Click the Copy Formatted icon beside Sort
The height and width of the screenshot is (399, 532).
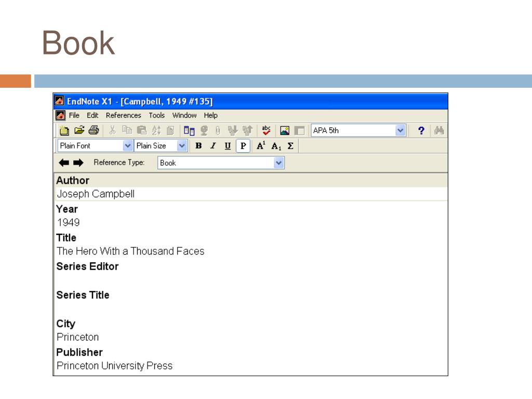pyautogui.click(x=170, y=130)
